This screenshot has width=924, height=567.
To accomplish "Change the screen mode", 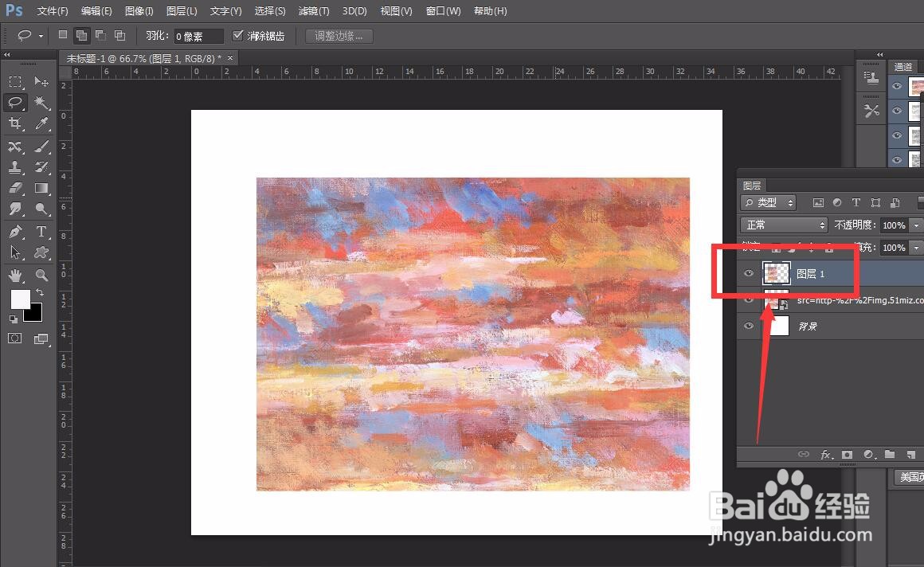I will tap(41, 339).
